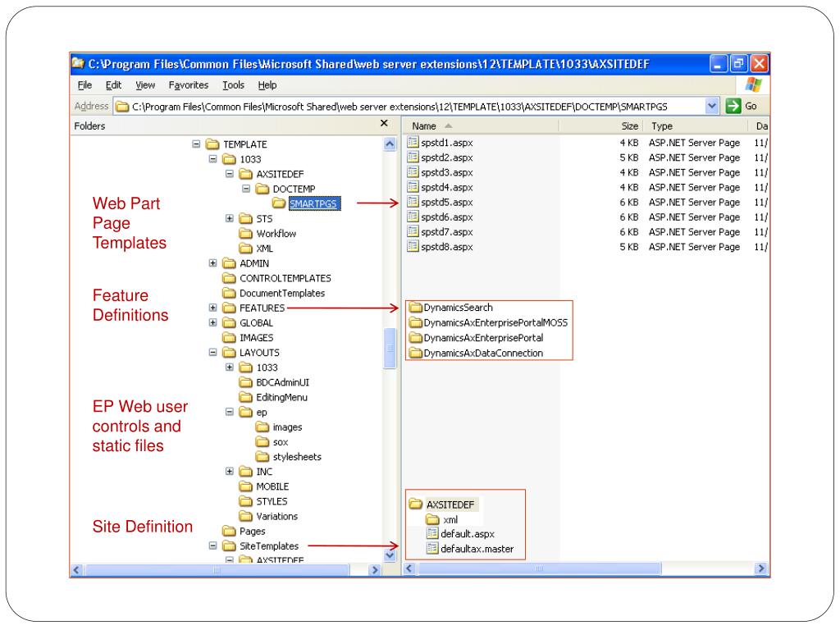Click the Folders pane scroll up arrow
The image size is (840, 630).
click(390, 144)
